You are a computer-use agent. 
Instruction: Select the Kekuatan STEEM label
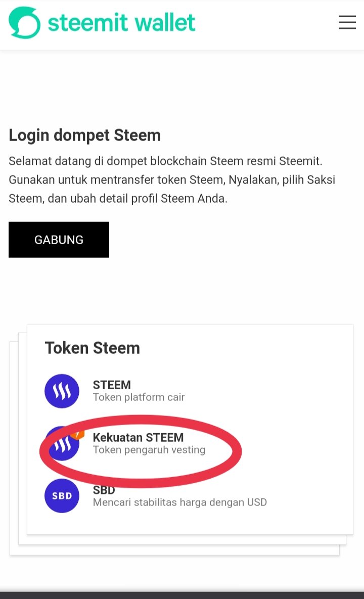pyautogui.click(x=138, y=437)
